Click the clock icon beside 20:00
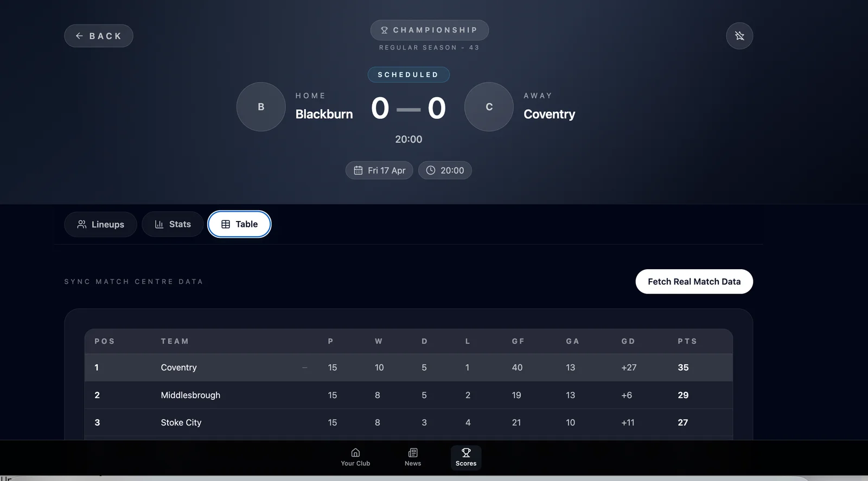 point(431,170)
